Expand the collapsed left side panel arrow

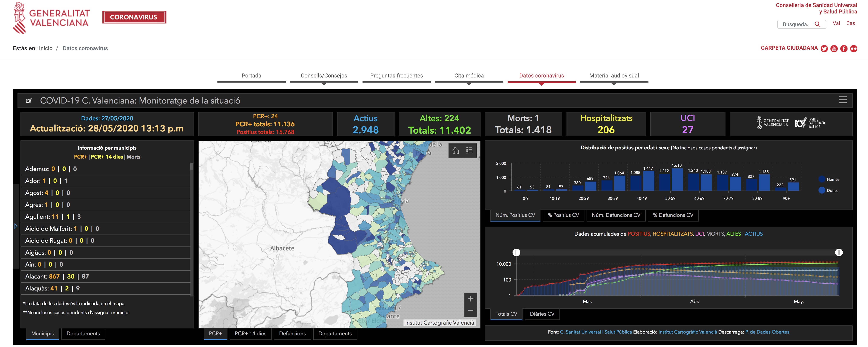(x=16, y=226)
